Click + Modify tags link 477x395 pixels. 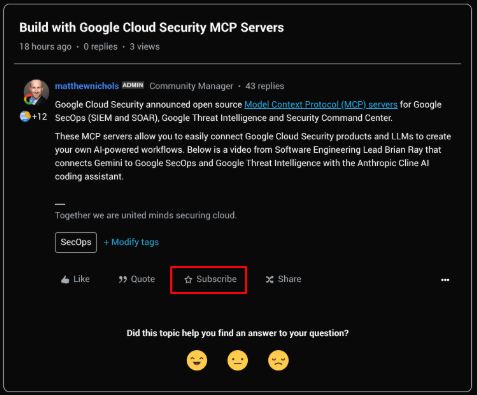pos(131,242)
